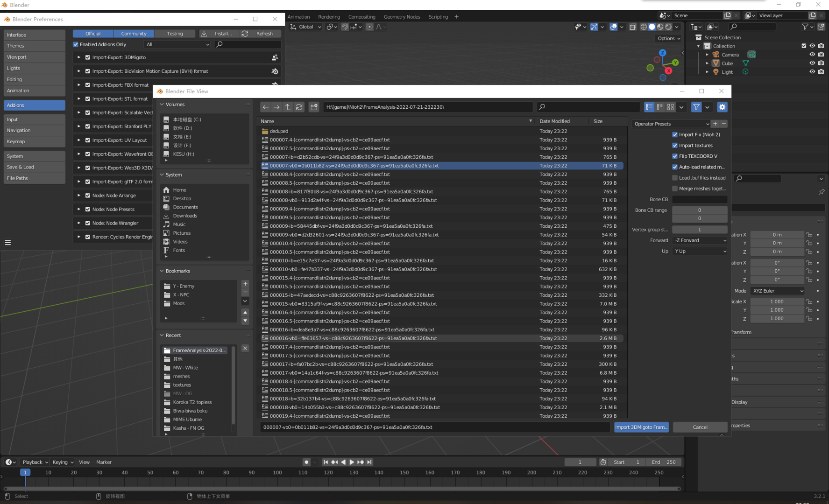Click the Vertex group step value field
This screenshot has height=504, width=829.
(700, 230)
